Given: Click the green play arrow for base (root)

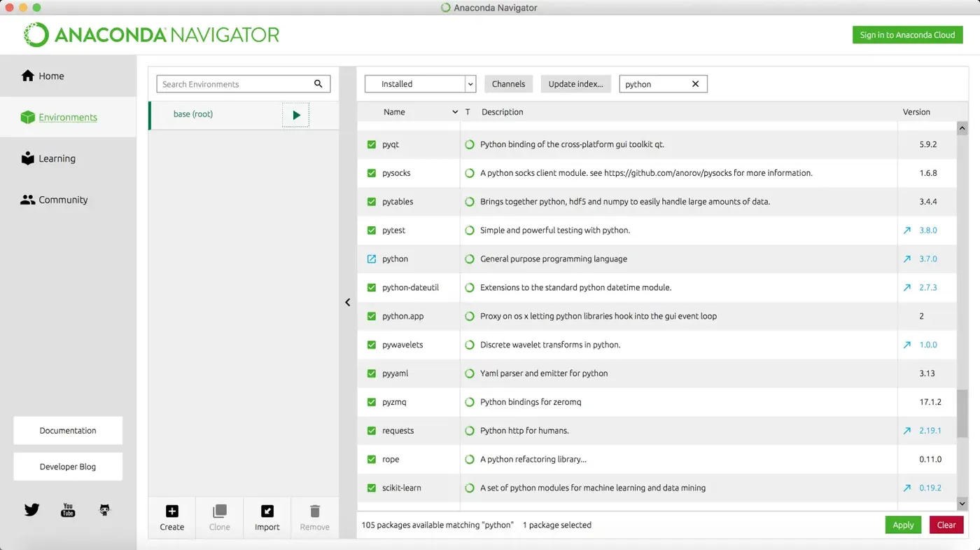Looking at the screenshot, I should click(x=296, y=115).
